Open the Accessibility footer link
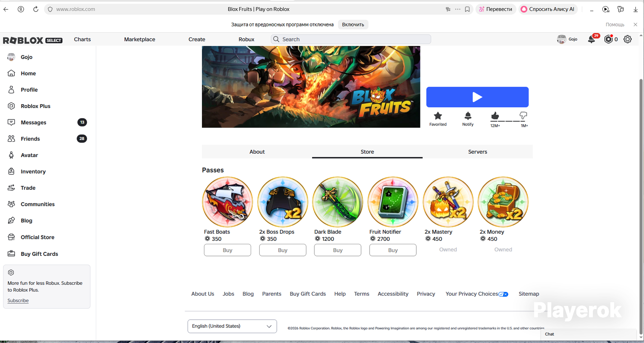 click(x=393, y=294)
